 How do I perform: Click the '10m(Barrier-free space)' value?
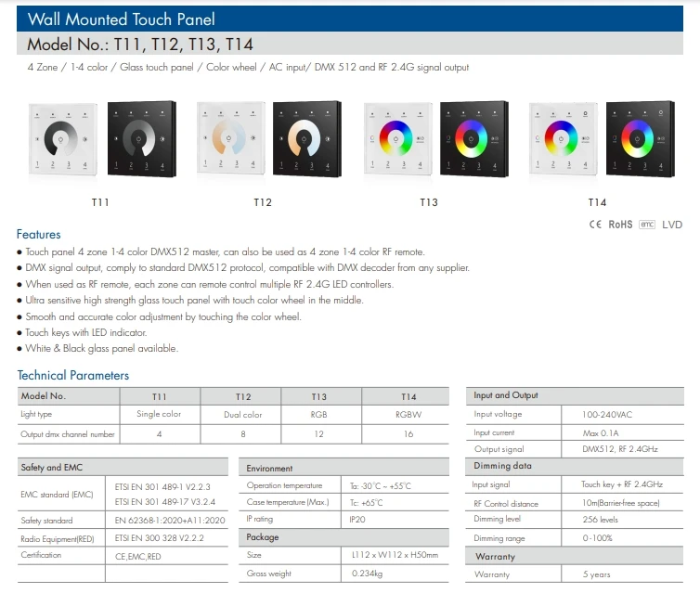(x=620, y=503)
